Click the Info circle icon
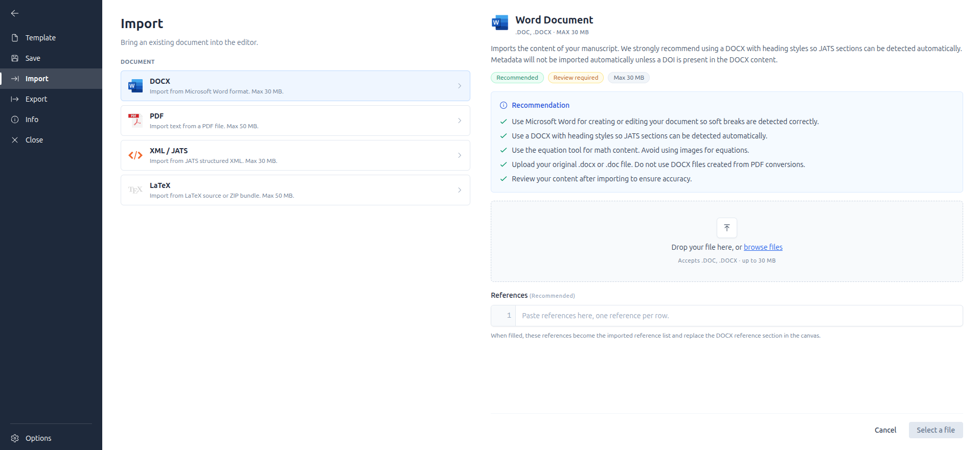The height and width of the screenshot is (450, 980). (15, 120)
